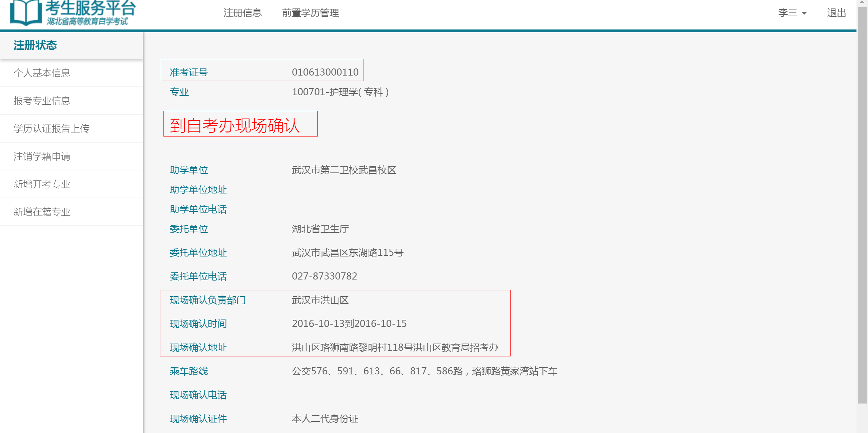Open 注销学籍申请 in the sidebar
Viewport: 868px width, 433px height.
pyautogui.click(x=42, y=156)
